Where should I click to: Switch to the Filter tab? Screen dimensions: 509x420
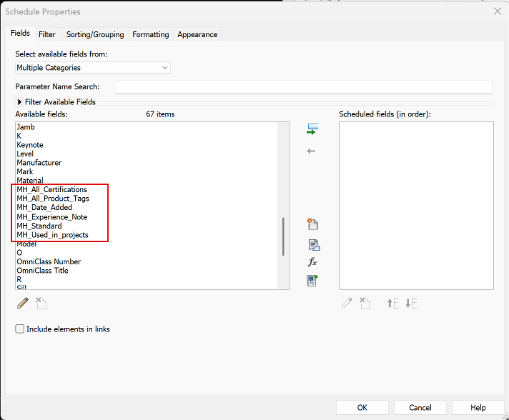click(x=46, y=34)
